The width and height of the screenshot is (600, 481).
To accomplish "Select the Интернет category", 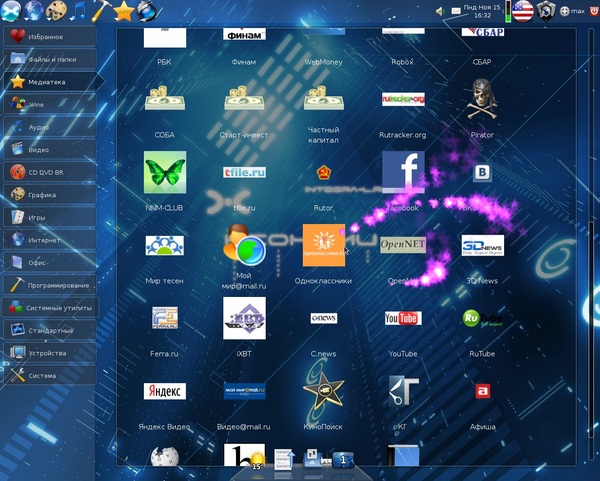I will [50, 240].
